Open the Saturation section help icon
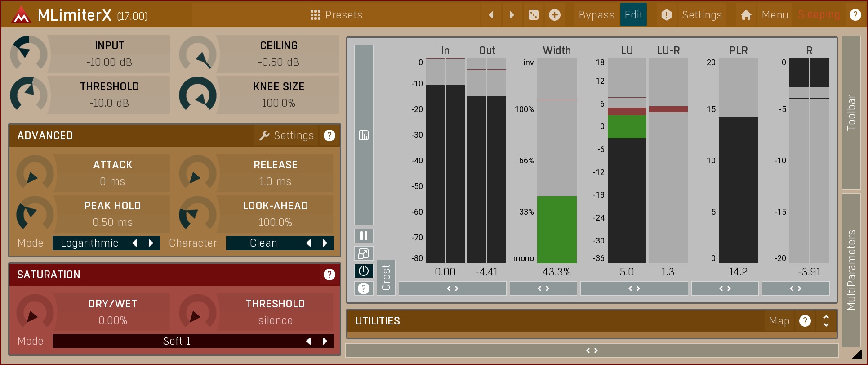This screenshot has height=365, width=868. pyautogui.click(x=329, y=275)
